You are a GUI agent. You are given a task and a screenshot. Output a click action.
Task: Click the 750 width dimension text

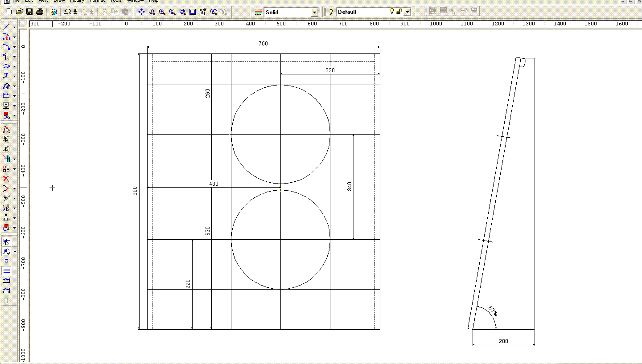tap(263, 44)
